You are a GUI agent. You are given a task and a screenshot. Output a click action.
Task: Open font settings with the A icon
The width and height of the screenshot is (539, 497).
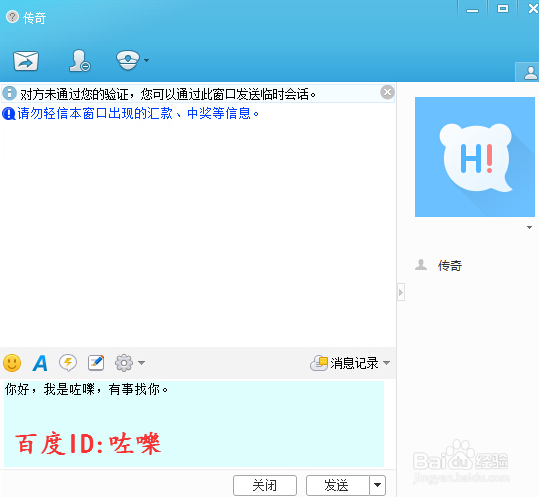pos(40,363)
